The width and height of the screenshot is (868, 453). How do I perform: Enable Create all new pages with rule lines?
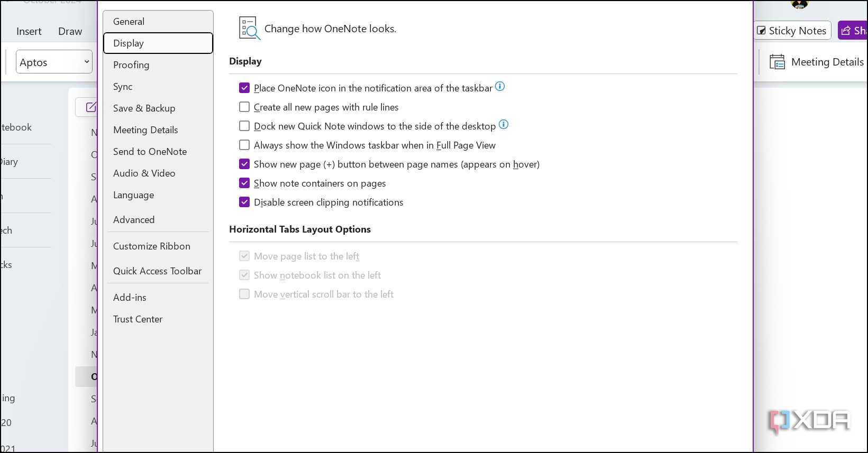point(244,107)
